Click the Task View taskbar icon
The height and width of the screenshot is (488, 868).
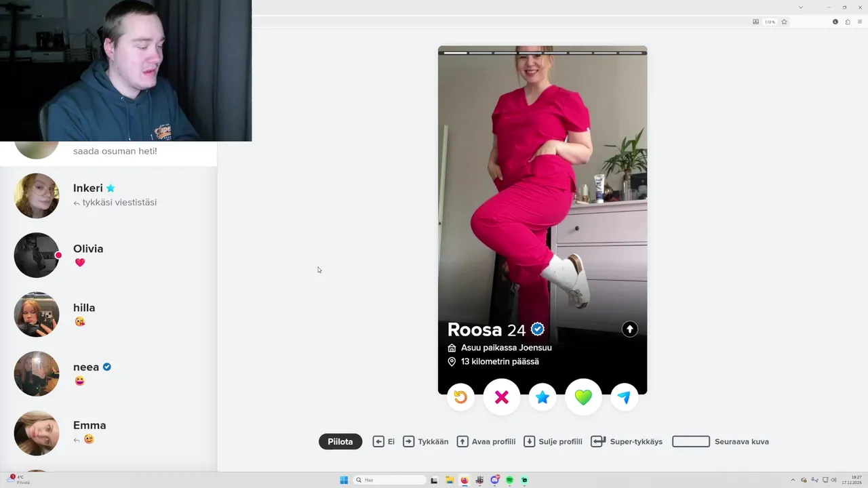coord(434,480)
